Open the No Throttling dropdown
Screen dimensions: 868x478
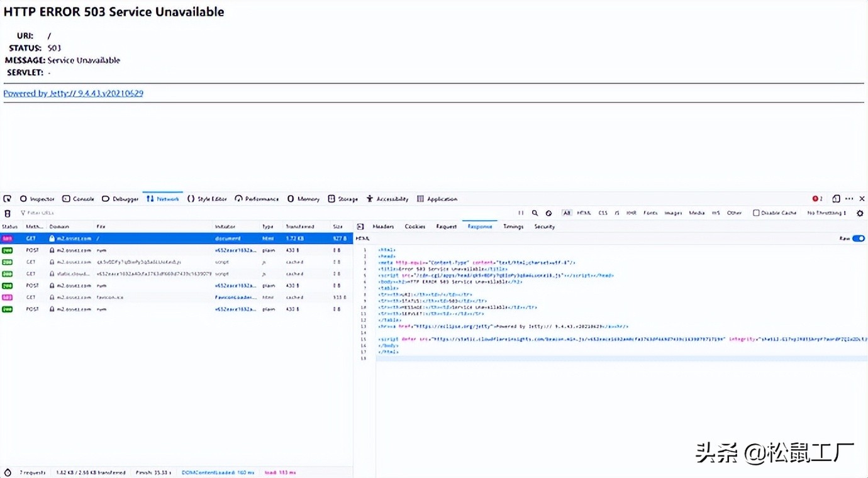click(x=826, y=213)
